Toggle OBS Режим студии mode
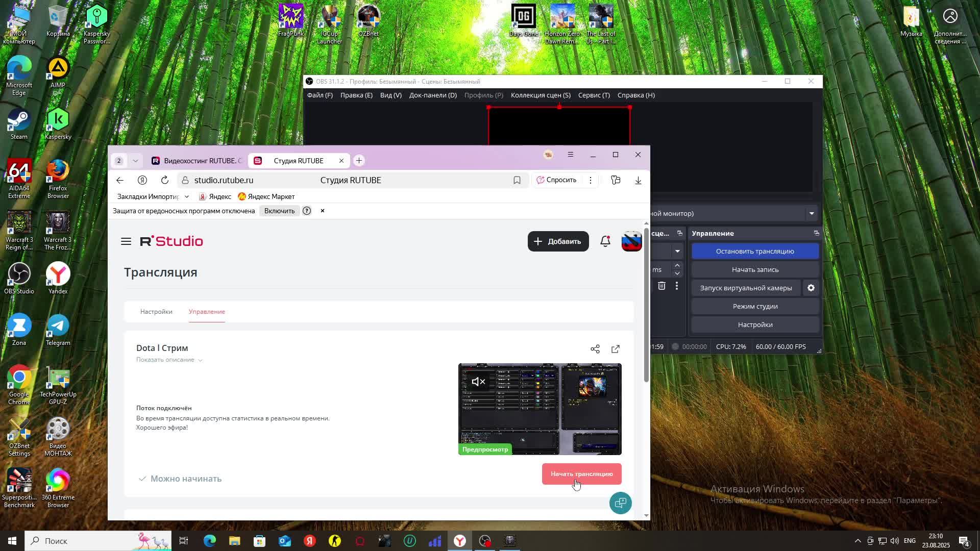Image resolution: width=980 pixels, height=551 pixels. 754,306
